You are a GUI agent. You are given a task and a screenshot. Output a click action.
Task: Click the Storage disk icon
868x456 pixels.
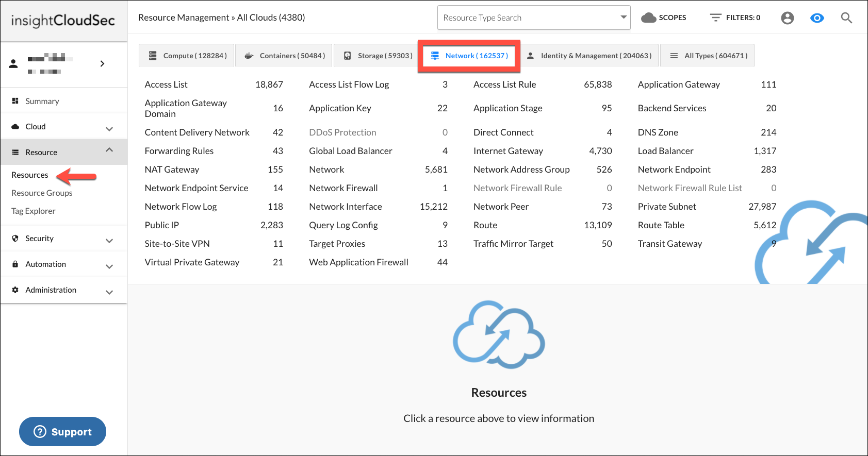(x=348, y=56)
